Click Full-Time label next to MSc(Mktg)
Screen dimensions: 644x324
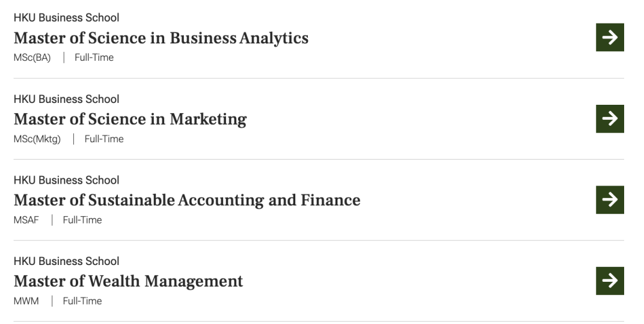(104, 139)
